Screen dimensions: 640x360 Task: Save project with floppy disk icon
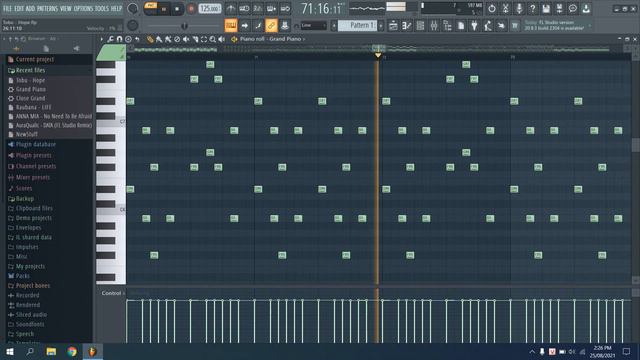pos(546,8)
